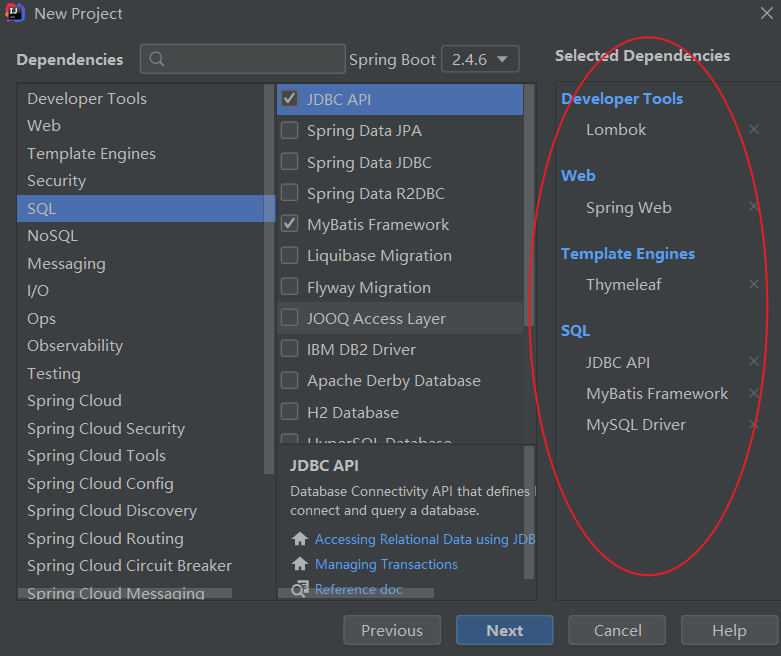Click the Developer Tools heading in selected list
This screenshot has width=781, height=656.
tap(622, 99)
